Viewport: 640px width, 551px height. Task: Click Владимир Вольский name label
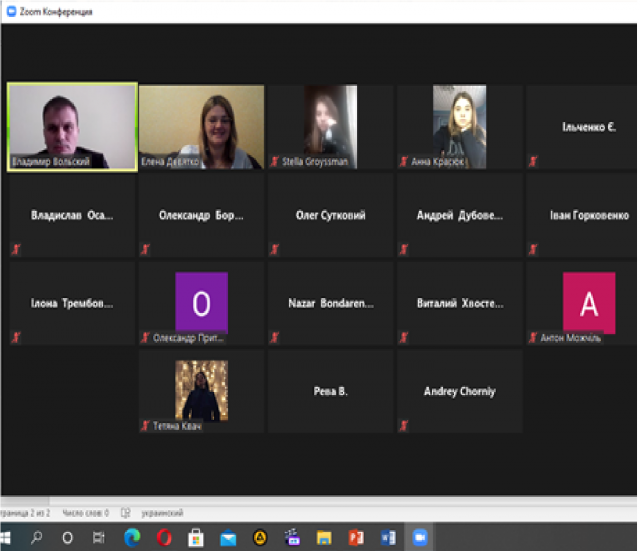51,162
